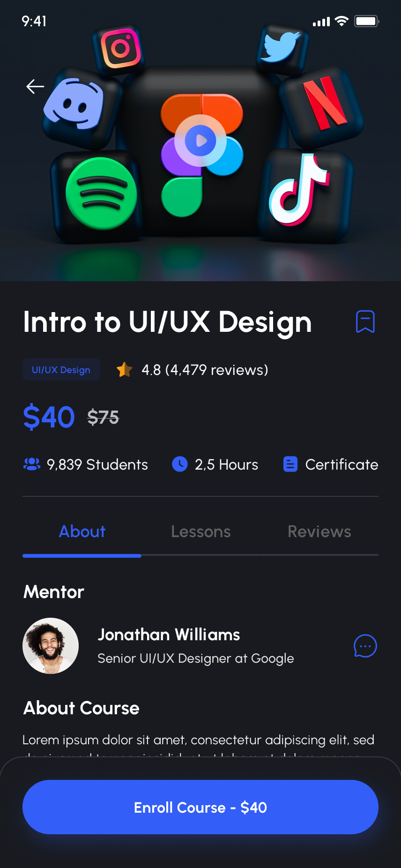Open the 4,479 reviews rating text
The width and height of the screenshot is (401, 868).
[x=205, y=370]
